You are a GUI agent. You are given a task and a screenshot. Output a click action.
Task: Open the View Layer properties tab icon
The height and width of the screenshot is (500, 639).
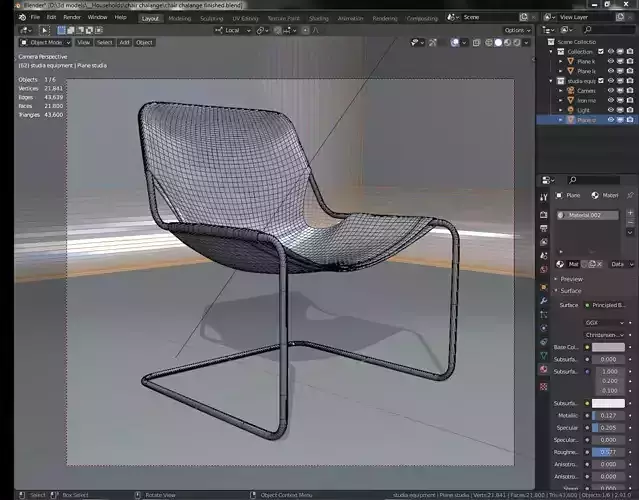(544, 242)
